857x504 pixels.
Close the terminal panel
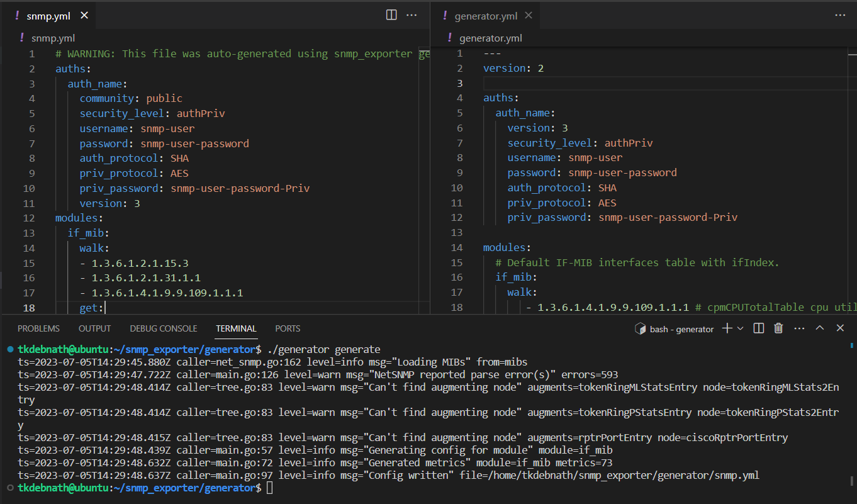point(839,328)
